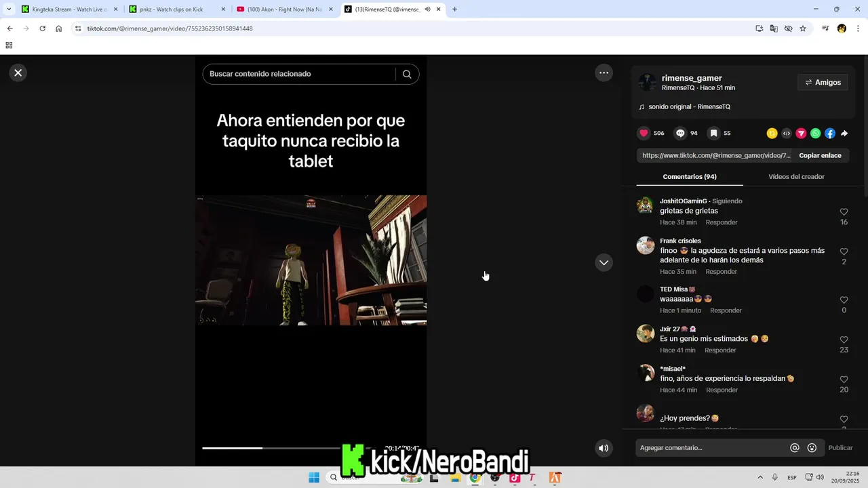868x488 pixels.
Task: Click the translate page icon
Action: [774, 28]
